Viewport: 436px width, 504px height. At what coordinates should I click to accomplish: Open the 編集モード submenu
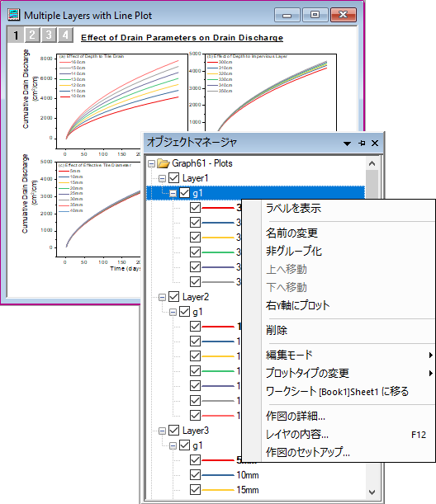pyautogui.click(x=348, y=355)
